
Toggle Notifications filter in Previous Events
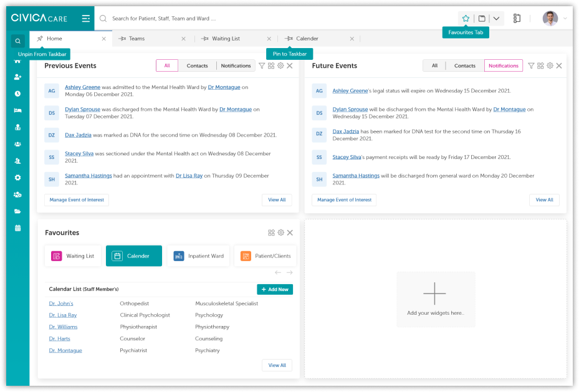tap(236, 65)
